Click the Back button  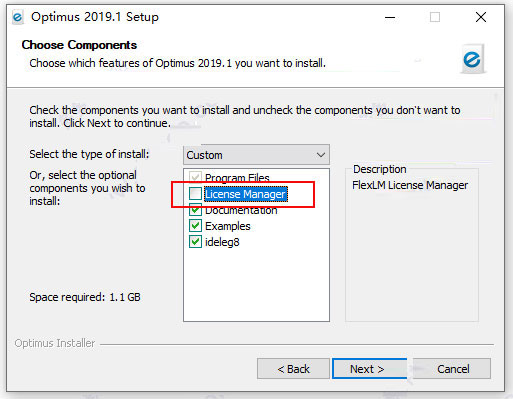(x=293, y=369)
